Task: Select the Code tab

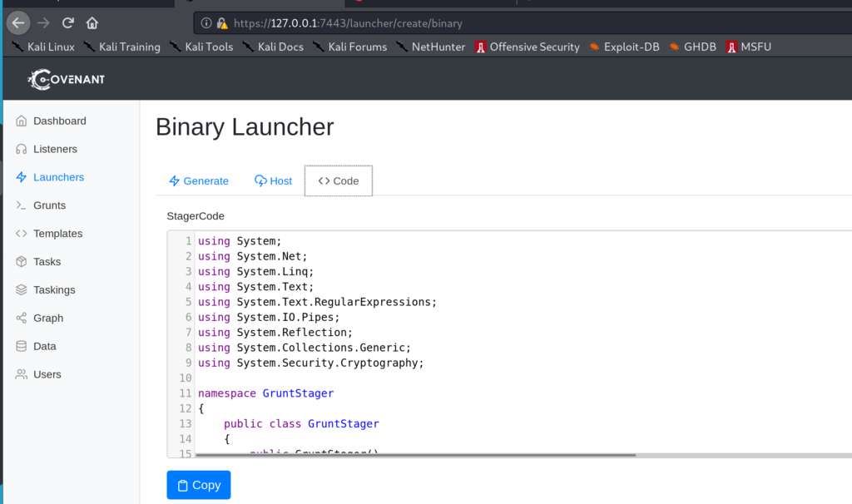Action: click(339, 180)
